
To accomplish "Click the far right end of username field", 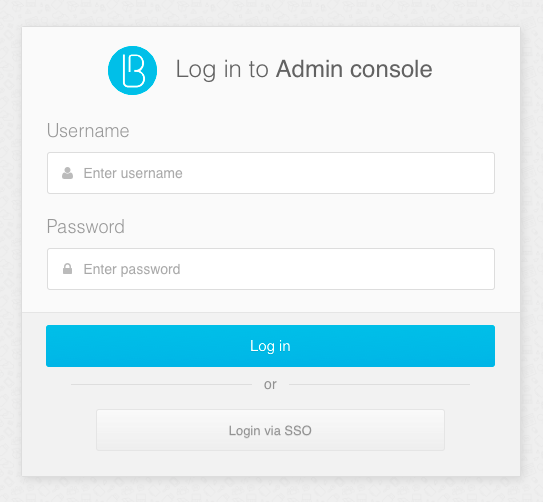I will [487, 173].
